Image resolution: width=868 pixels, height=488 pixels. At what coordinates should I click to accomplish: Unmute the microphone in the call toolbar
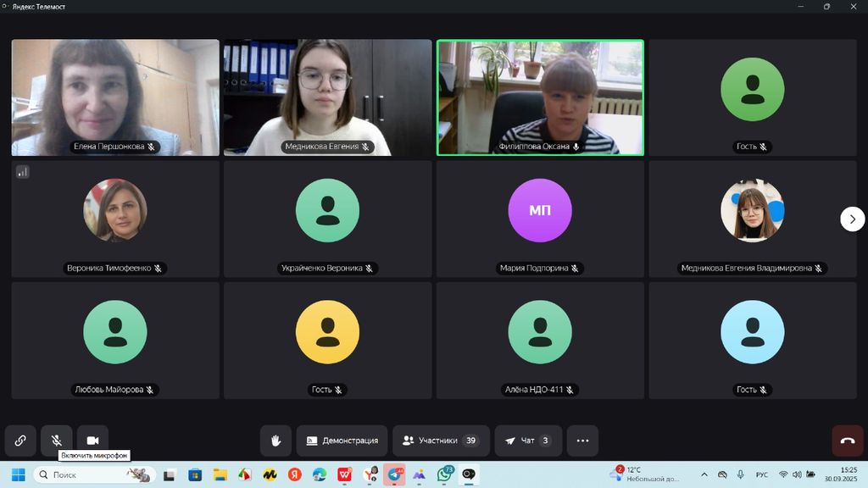[57, 441]
